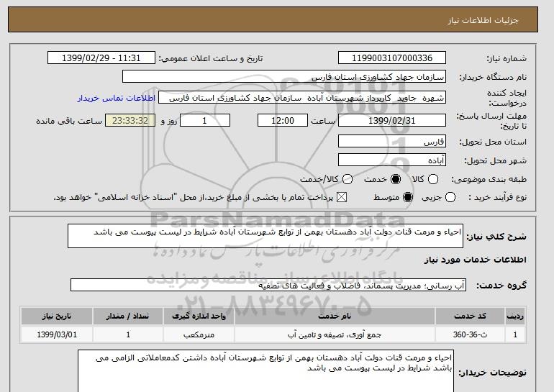Click the general need description text box
The image size is (554, 392).
point(265,236)
